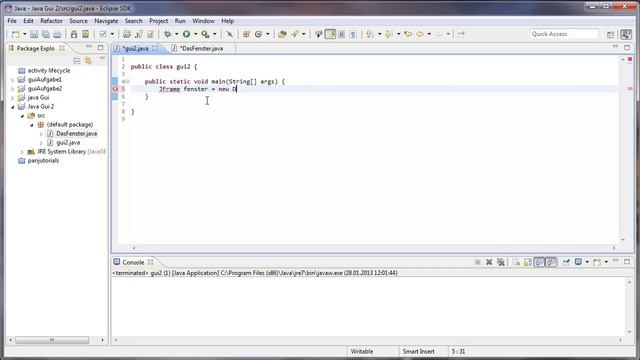Toggle Mark Occurrences in toolbar
The width and height of the screenshot is (640, 360).
(330, 34)
